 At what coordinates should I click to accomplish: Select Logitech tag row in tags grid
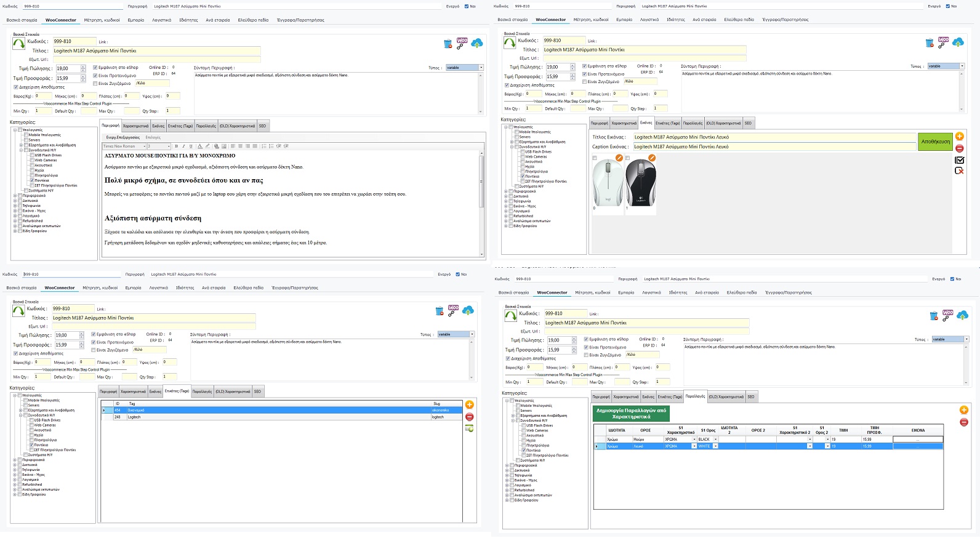[x=281, y=417]
